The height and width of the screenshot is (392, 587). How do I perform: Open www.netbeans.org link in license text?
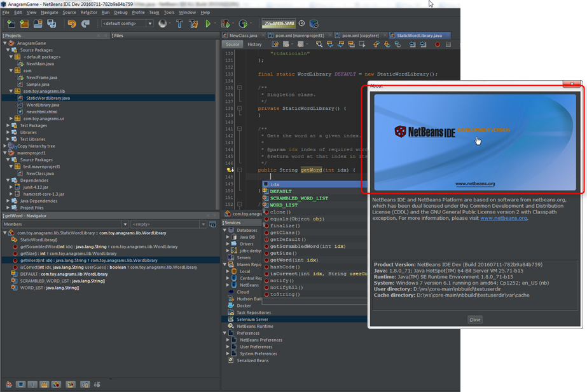click(504, 218)
